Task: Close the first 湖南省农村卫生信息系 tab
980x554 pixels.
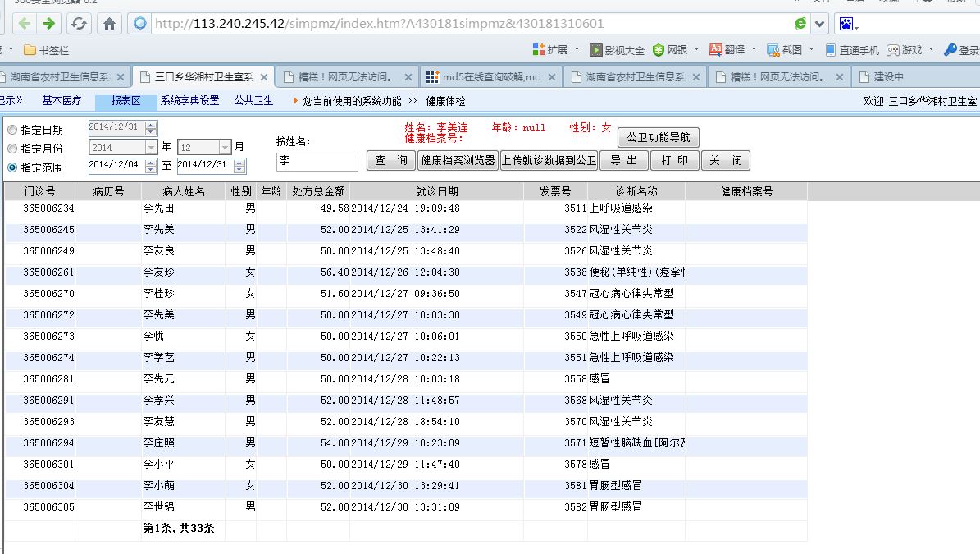Action: tap(121, 77)
